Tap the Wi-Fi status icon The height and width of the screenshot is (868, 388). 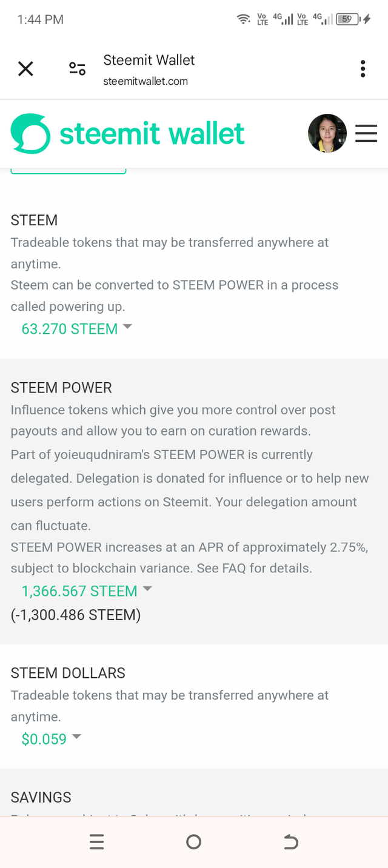[244, 19]
